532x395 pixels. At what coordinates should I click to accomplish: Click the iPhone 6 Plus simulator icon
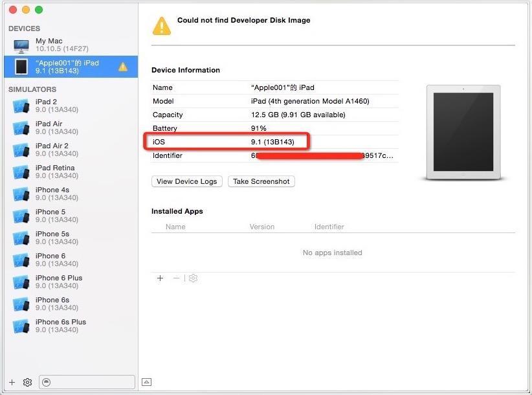click(21, 282)
